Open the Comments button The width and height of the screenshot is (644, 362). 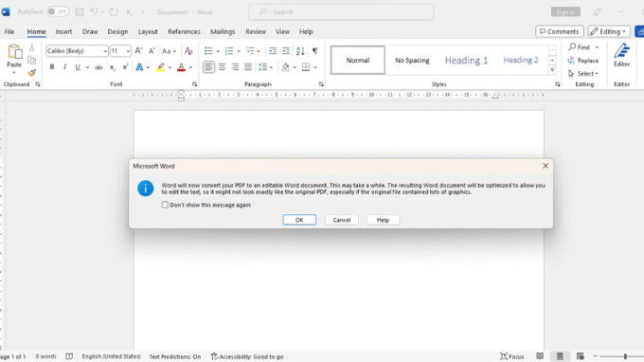tap(560, 31)
